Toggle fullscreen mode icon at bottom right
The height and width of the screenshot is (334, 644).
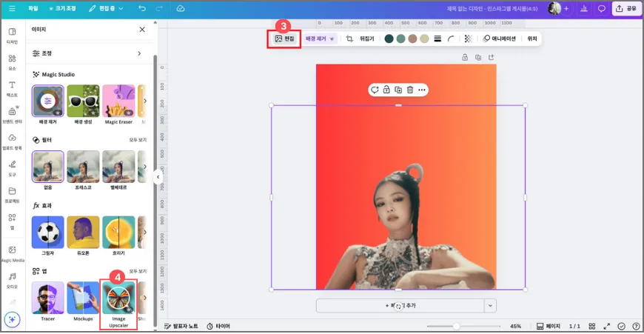(607, 326)
